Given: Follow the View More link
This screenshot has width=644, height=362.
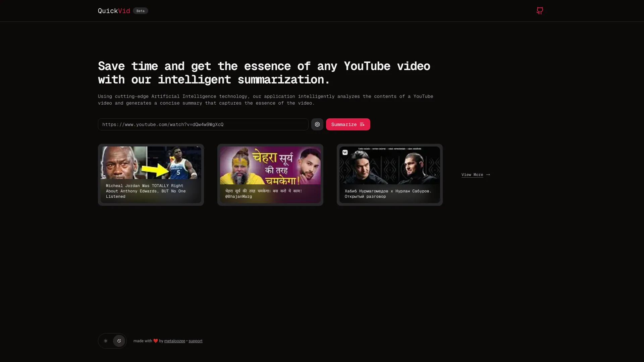Looking at the screenshot, I should click(x=472, y=175).
